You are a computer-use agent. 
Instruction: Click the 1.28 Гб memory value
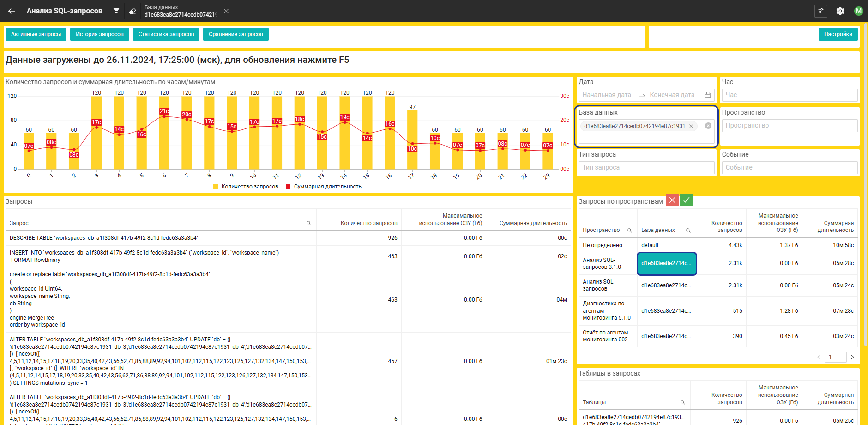click(789, 311)
